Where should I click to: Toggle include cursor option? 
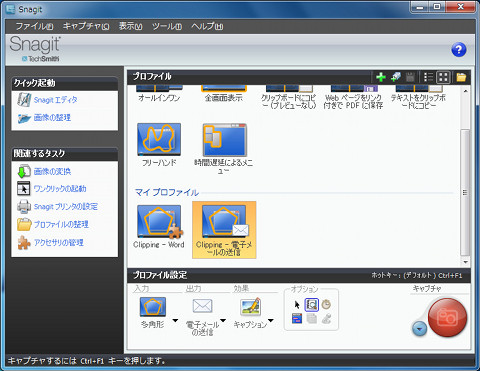click(297, 305)
